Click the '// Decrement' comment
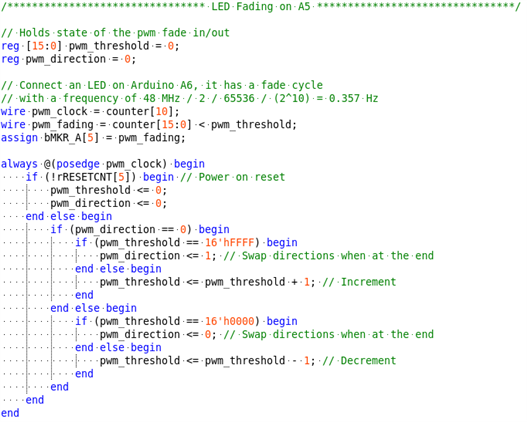This screenshot has width=527, height=422. pyautogui.click(x=359, y=361)
